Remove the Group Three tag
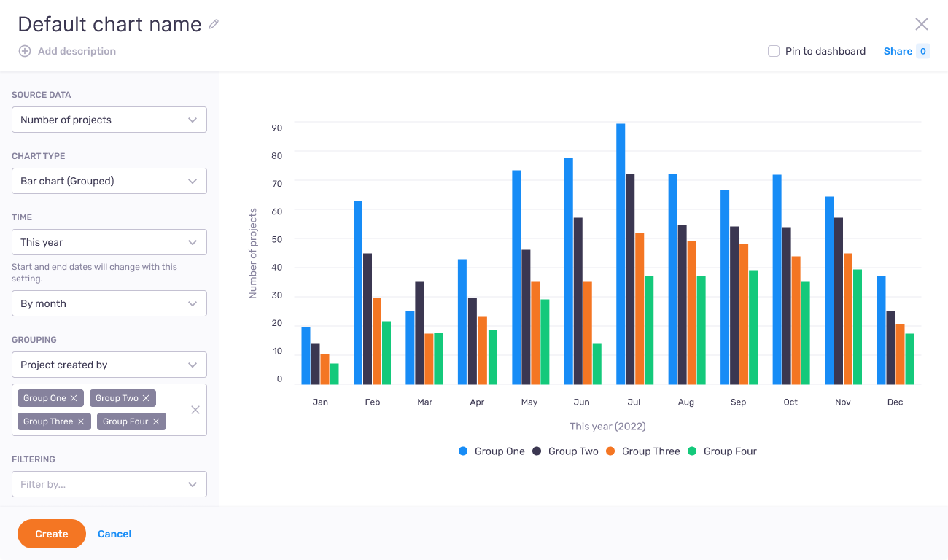 tap(81, 421)
